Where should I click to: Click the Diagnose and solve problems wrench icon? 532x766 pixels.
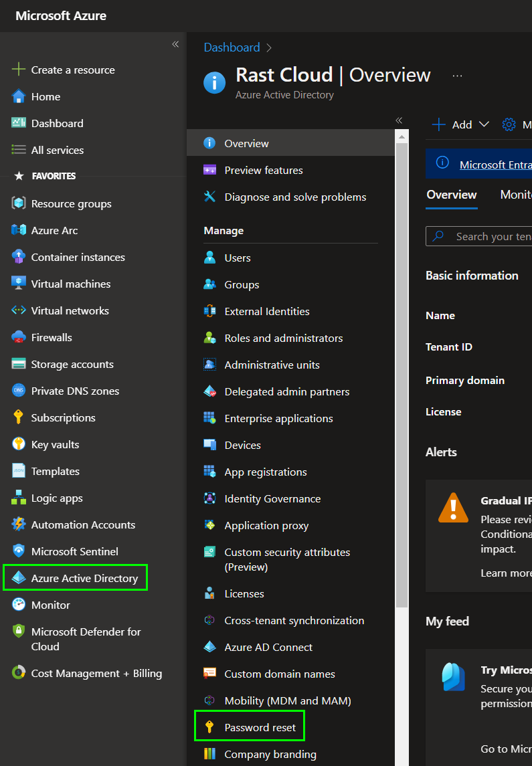(x=210, y=197)
